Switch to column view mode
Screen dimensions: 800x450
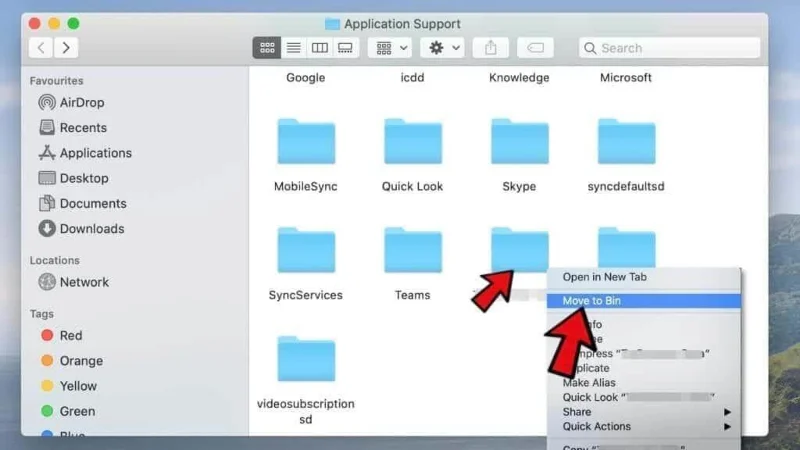pyautogui.click(x=319, y=48)
